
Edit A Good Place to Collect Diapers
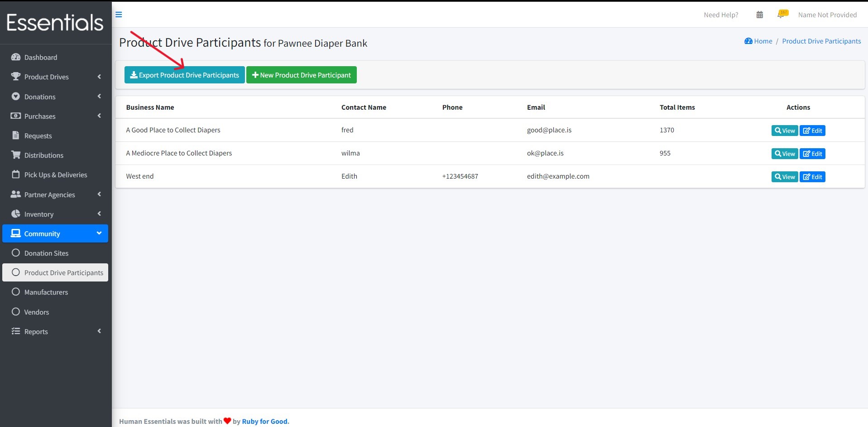click(812, 131)
